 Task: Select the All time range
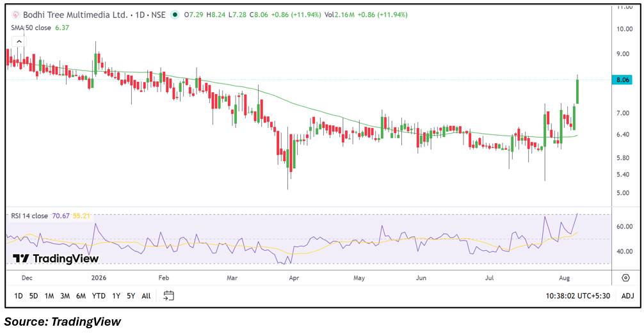click(146, 296)
